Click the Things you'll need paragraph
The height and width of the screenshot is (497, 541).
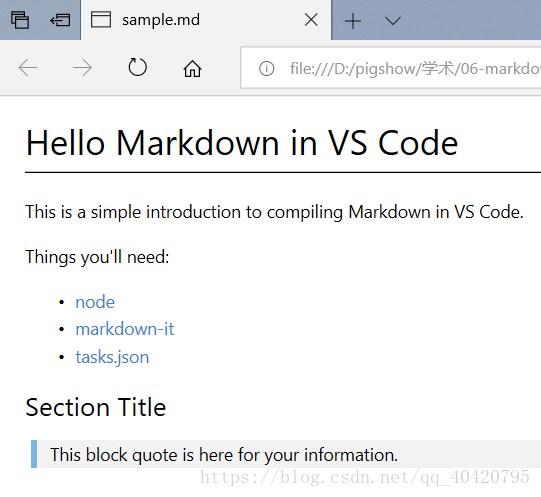tap(97, 257)
